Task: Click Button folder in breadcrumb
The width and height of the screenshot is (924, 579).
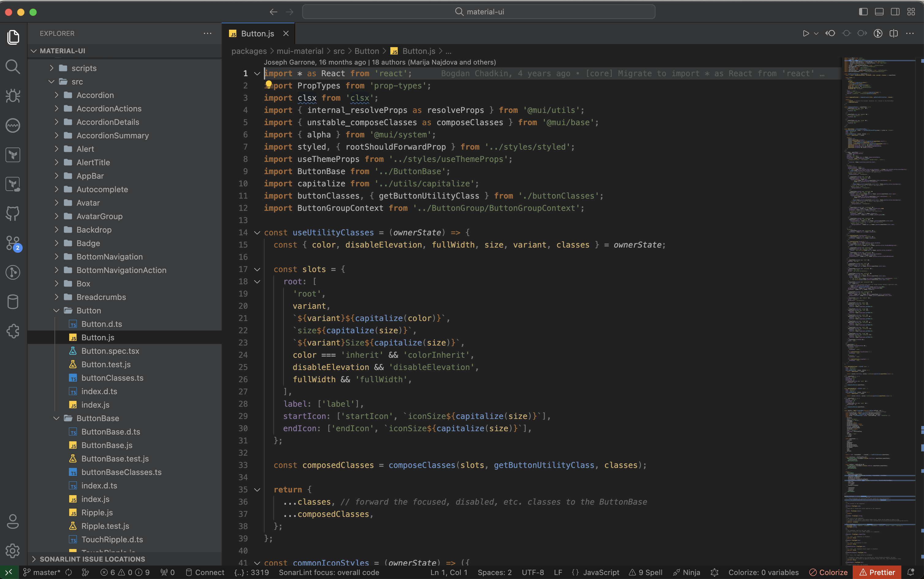Action: click(x=366, y=51)
